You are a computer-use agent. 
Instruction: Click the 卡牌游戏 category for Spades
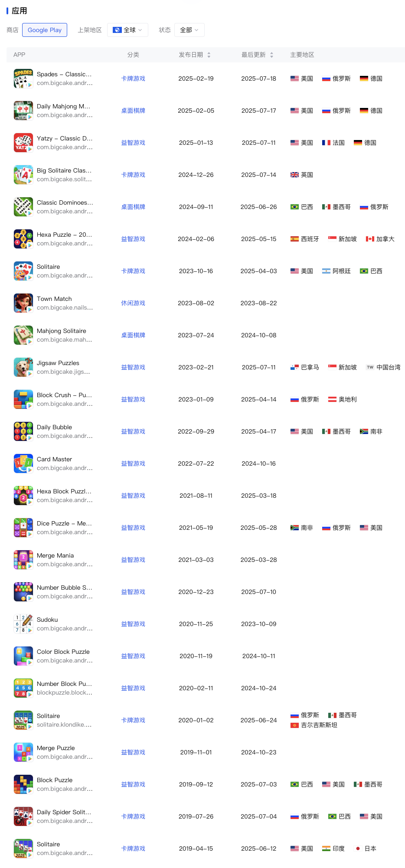[x=133, y=78]
